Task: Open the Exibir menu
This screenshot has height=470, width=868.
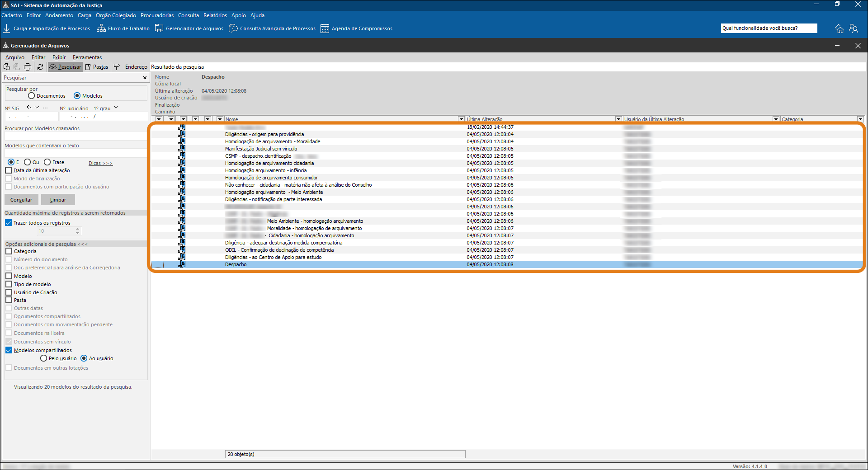Action: 59,57
